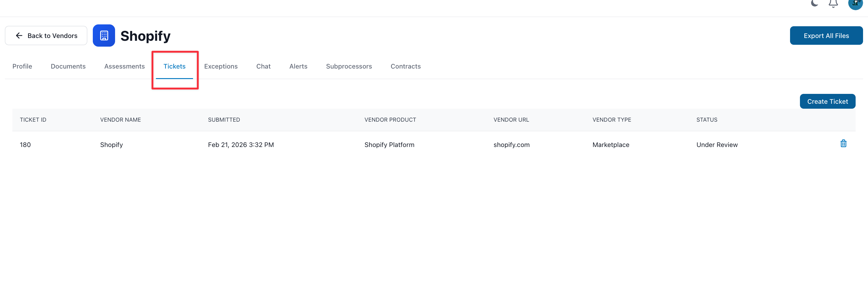Open user avatar menu
868x281 pixels.
pos(855,4)
